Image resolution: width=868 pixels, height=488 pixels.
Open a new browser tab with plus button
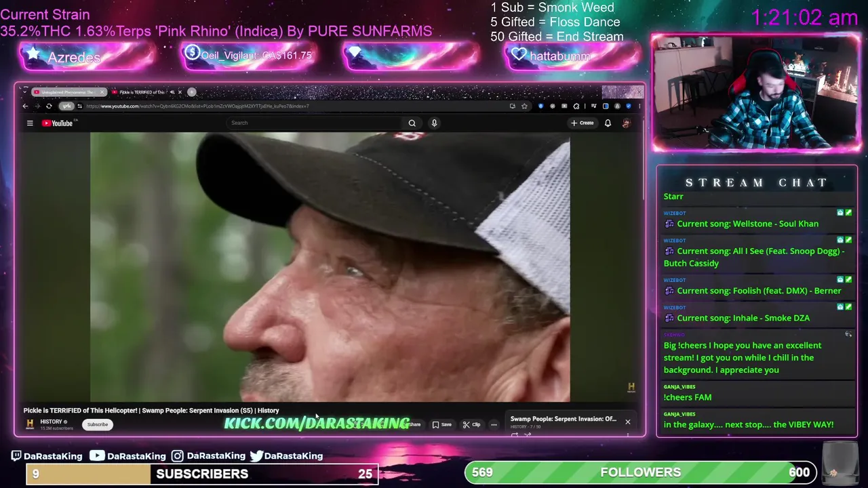coord(192,92)
